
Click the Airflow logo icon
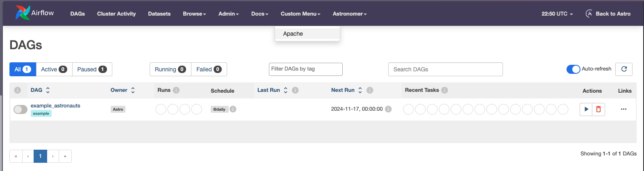pos(23,13)
